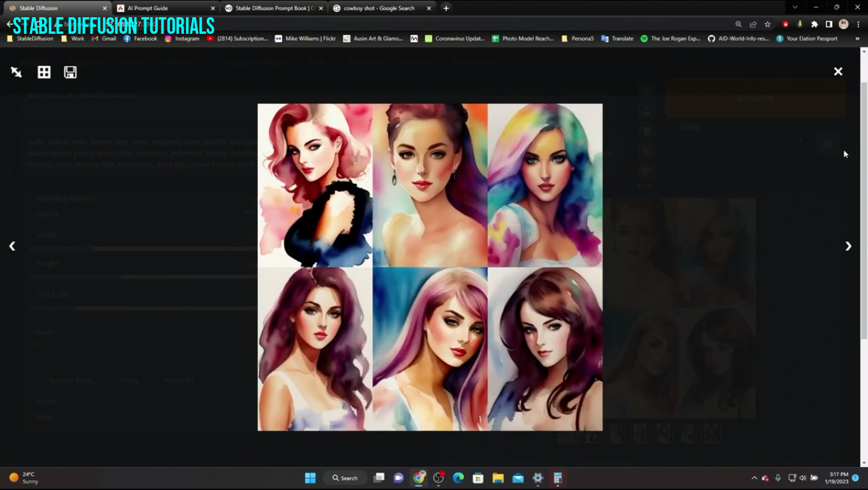
Task: Show hidden system tray icons
Action: pos(754,478)
